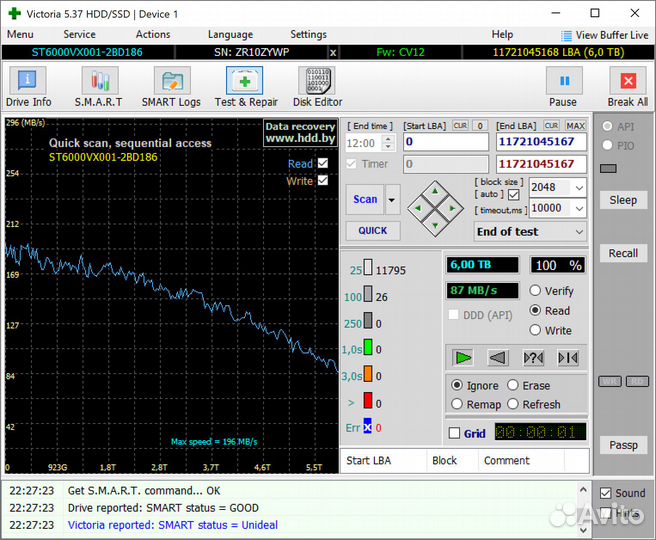Select the Test & Repair tool
The height and width of the screenshot is (540, 656).
coord(246,86)
